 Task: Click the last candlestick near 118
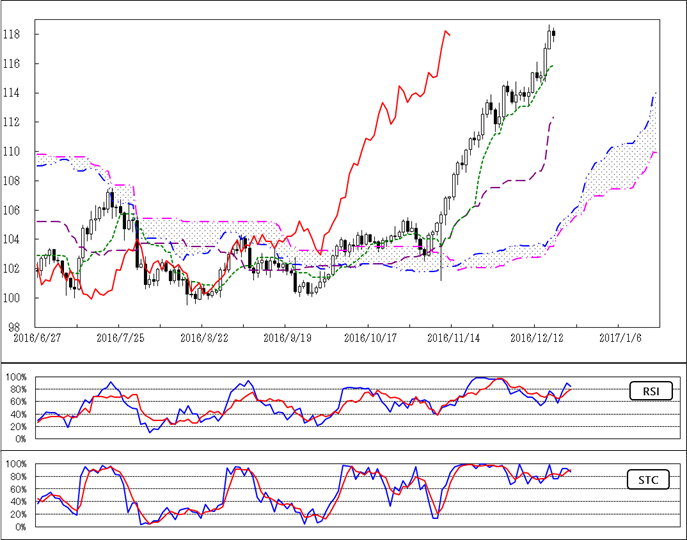point(554,34)
